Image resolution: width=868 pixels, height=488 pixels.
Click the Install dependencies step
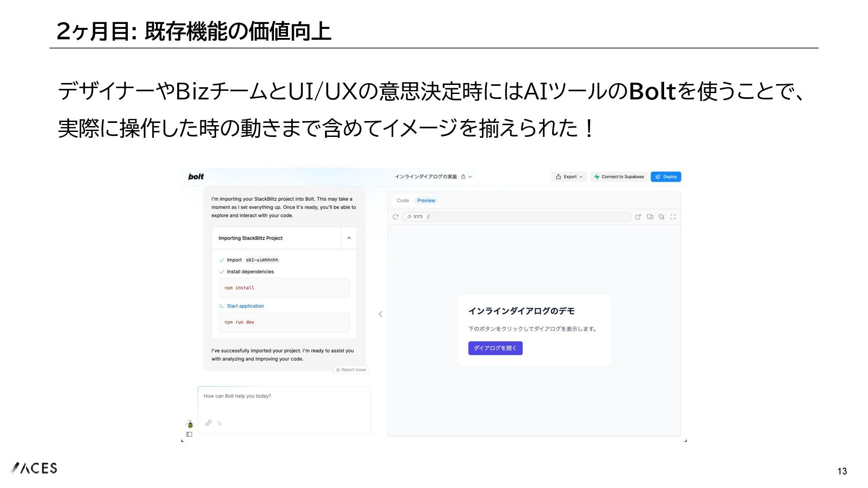250,272
